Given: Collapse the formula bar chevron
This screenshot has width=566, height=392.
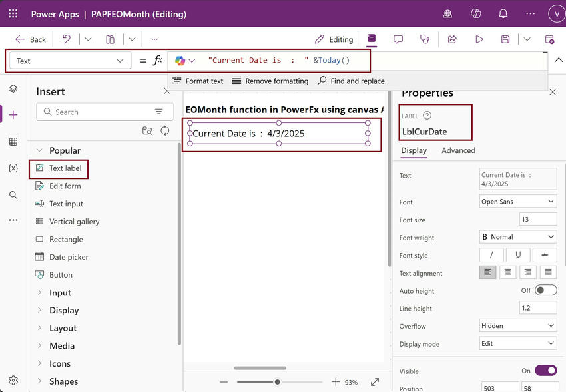Looking at the screenshot, I should pyautogui.click(x=559, y=60).
